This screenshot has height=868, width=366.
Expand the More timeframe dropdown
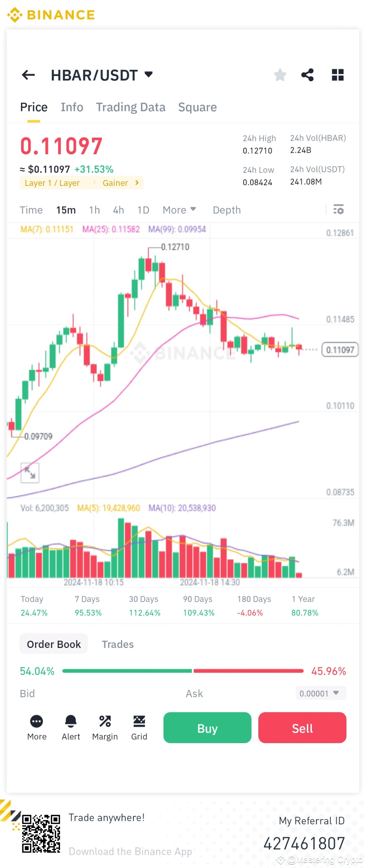click(179, 210)
